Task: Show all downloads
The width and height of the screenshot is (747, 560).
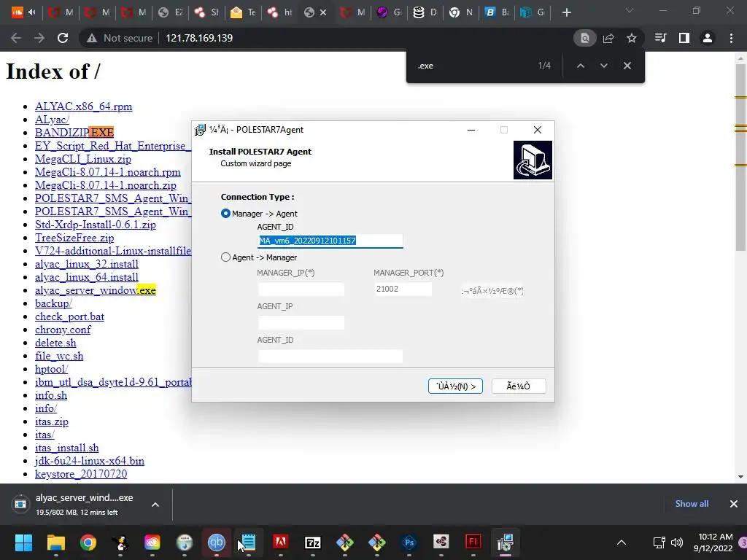Action: pyautogui.click(x=692, y=504)
